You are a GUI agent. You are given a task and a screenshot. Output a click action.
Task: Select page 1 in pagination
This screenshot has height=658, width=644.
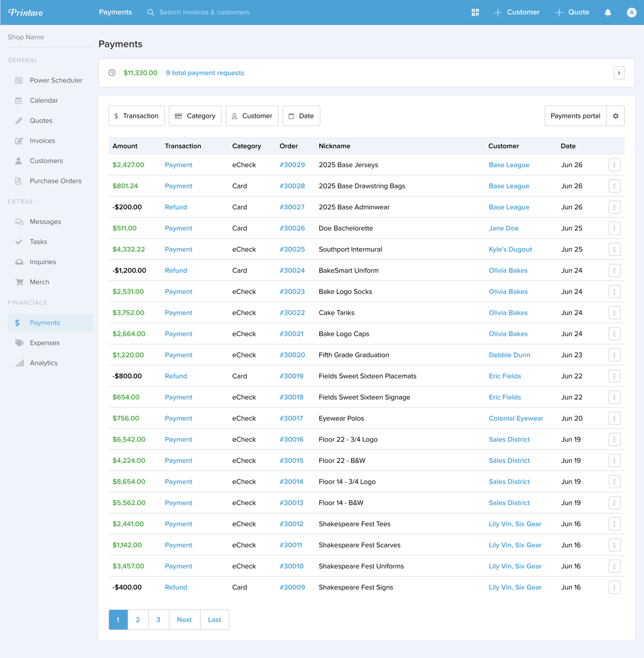click(118, 620)
